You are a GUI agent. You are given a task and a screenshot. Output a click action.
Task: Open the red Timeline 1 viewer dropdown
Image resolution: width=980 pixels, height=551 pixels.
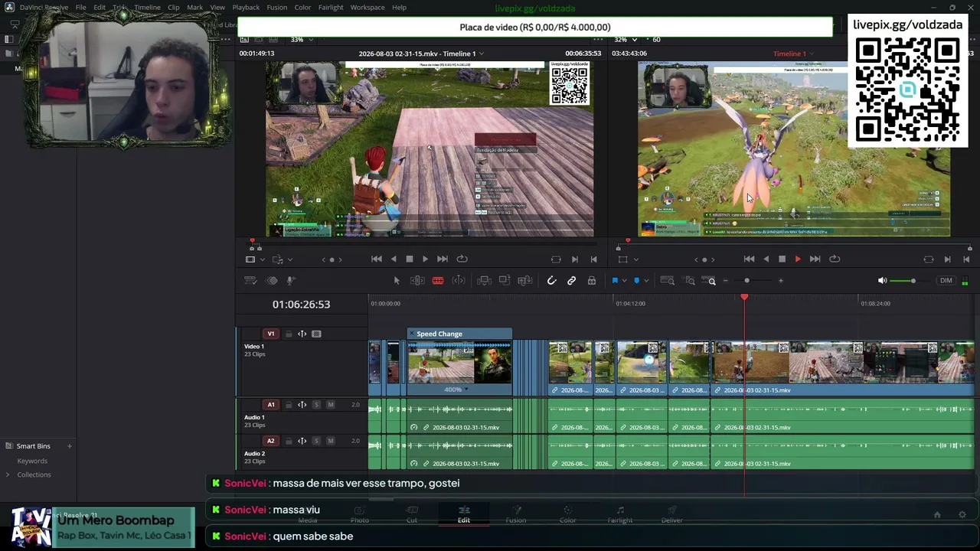click(811, 54)
